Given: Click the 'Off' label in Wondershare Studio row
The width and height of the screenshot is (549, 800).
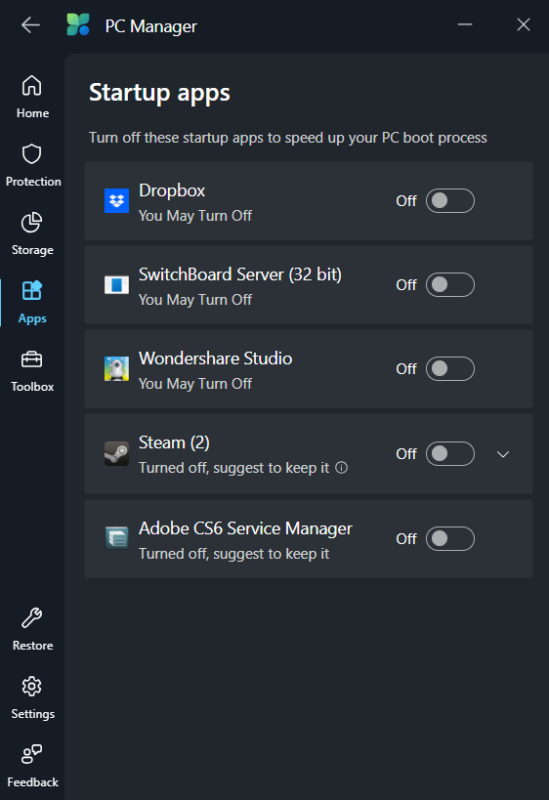Looking at the screenshot, I should 406,369.
